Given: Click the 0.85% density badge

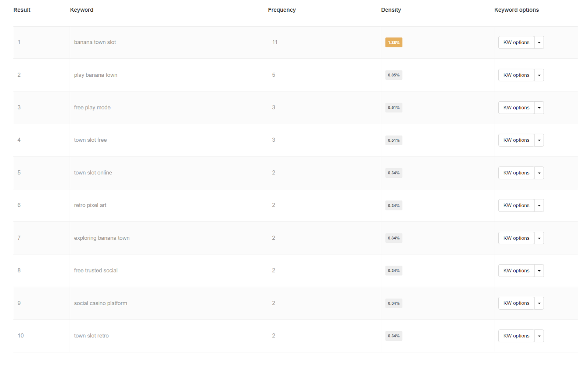Looking at the screenshot, I should [394, 75].
